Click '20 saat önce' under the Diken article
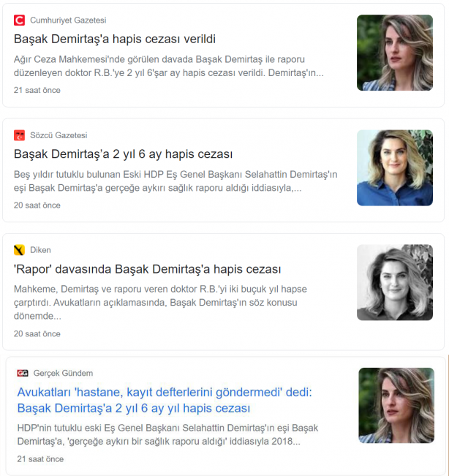 (x=37, y=334)
